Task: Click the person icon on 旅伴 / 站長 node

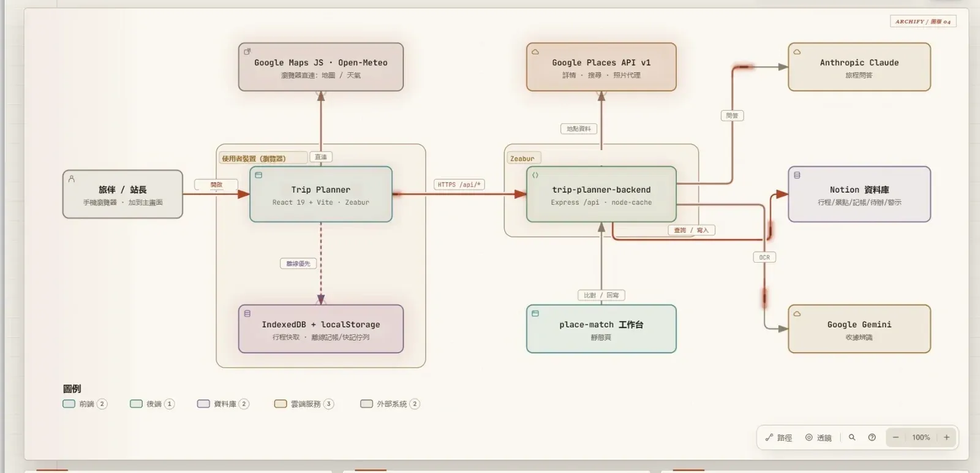Action: tap(72, 179)
